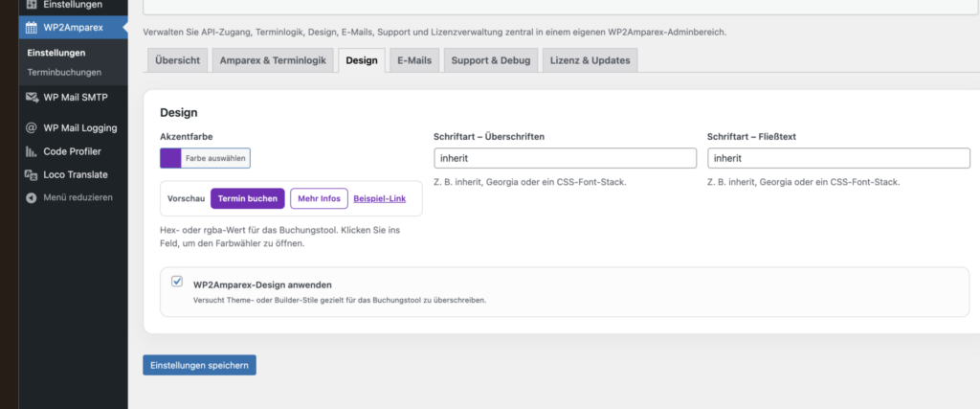Viewport: 980px width, 409px height.
Task: Open the WP Mail Logging menu
Action: (73, 128)
